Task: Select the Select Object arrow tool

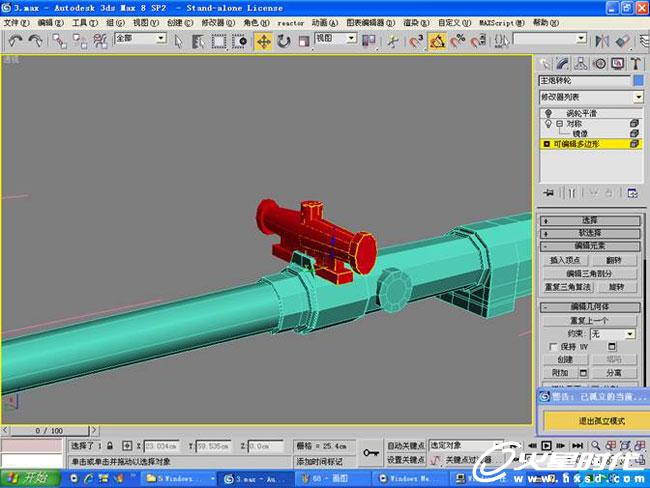Action: (178, 41)
